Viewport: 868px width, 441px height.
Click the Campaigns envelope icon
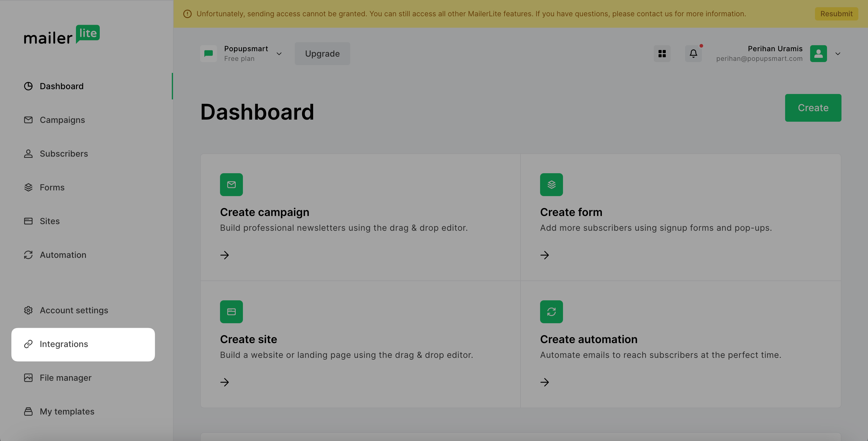pos(27,120)
